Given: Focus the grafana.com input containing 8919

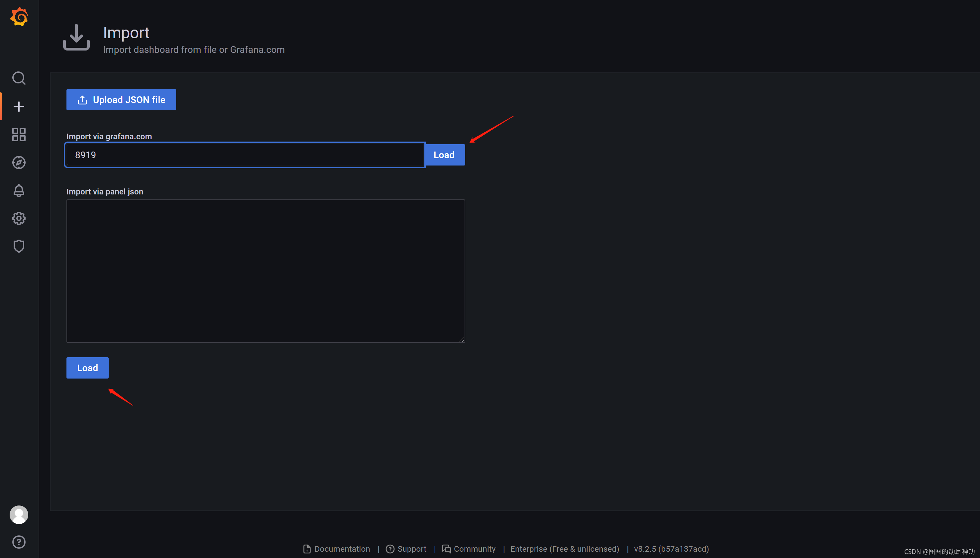Looking at the screenshot, I should coord(245,155).
